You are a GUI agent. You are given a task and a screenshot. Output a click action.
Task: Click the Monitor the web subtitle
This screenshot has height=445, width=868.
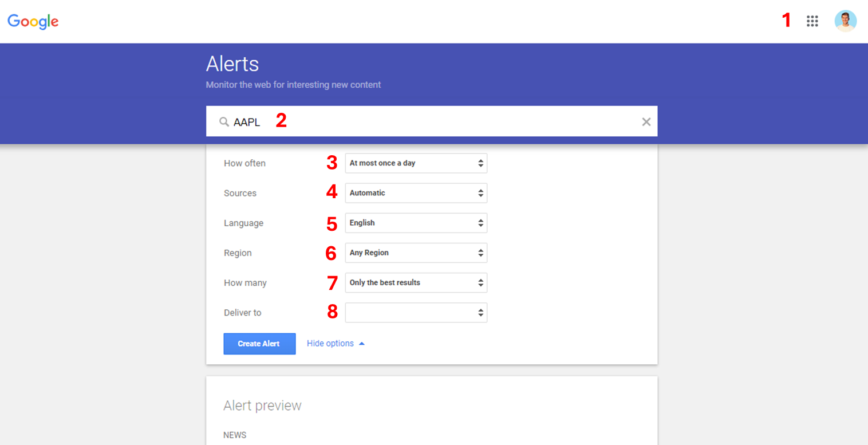click(x=293, y=85)
